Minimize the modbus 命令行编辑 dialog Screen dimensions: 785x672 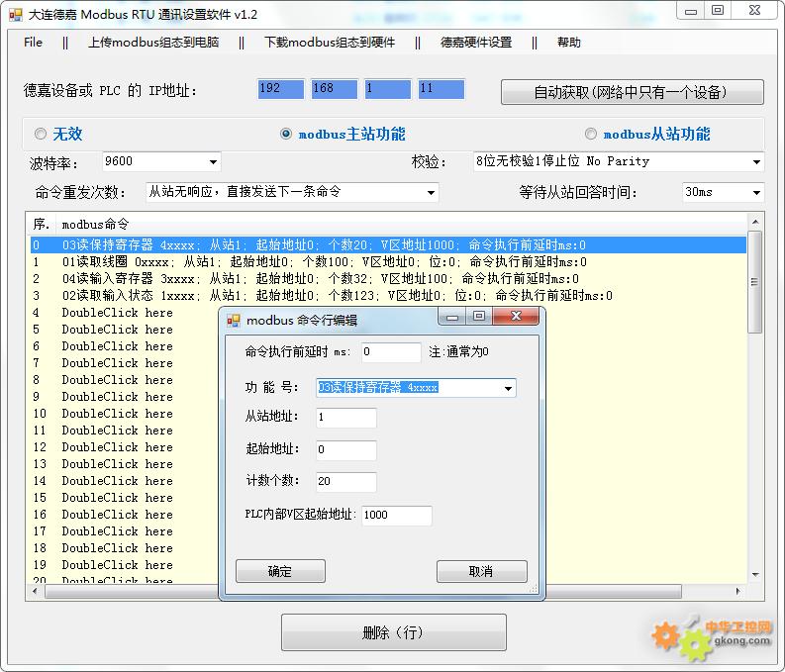(x=452, y=317)
